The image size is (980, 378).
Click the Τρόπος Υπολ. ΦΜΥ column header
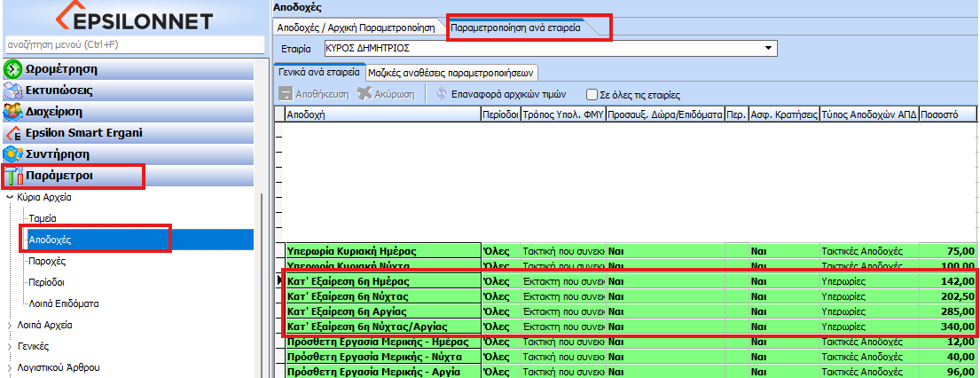click(x=563, y=114)
